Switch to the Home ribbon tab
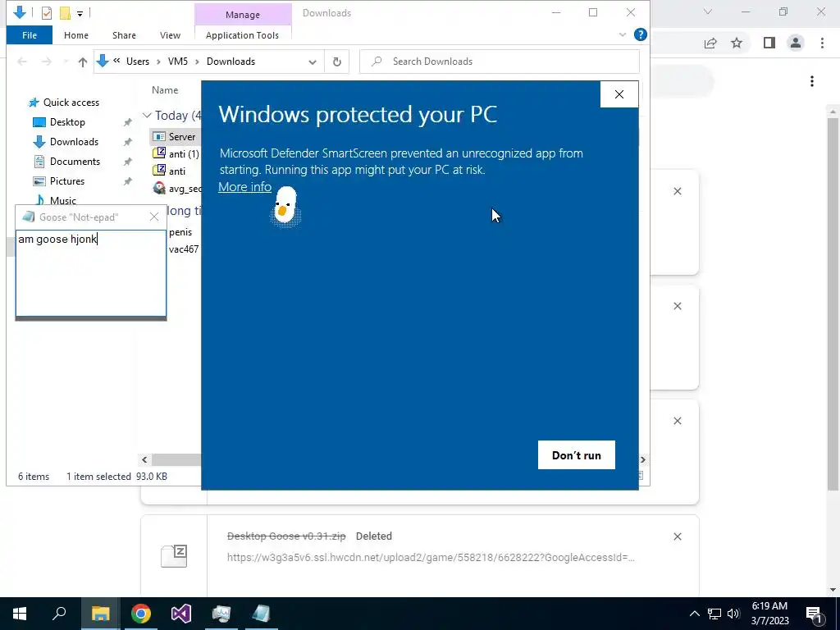 point(76,35)
